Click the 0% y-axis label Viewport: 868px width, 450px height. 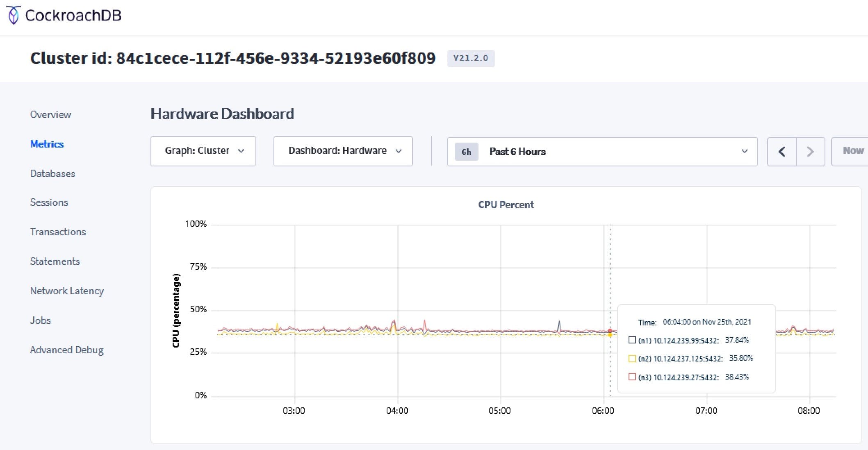pyautogui.click(x=200, y=395)
